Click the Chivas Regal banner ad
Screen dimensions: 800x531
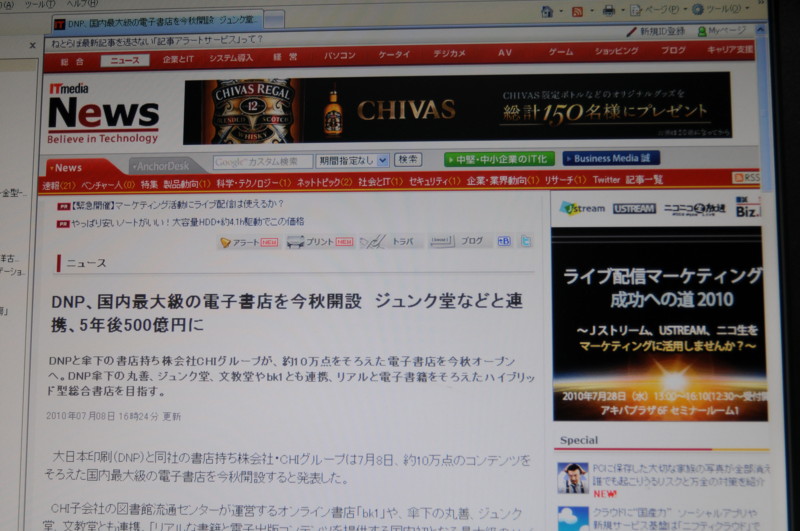click(457, 108)
